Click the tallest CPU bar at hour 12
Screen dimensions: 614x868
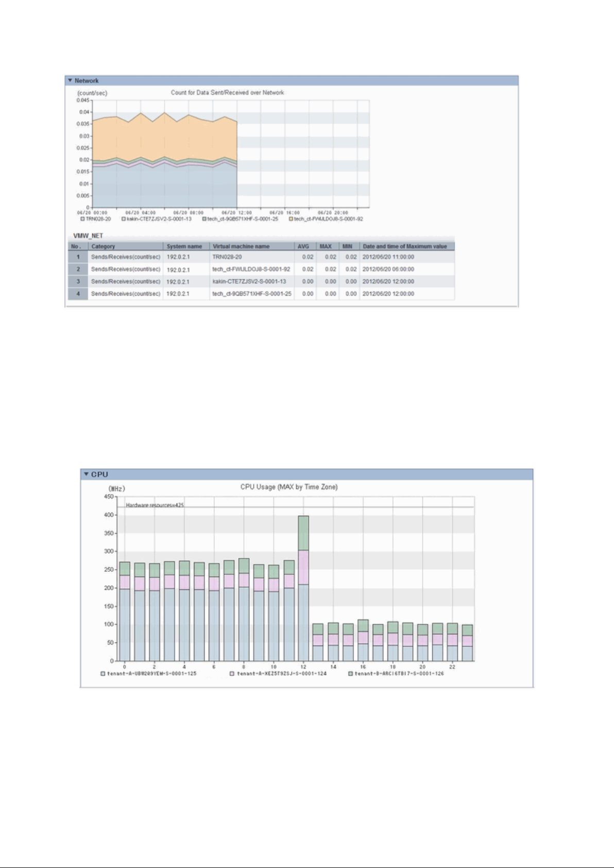tap(303, 588)
